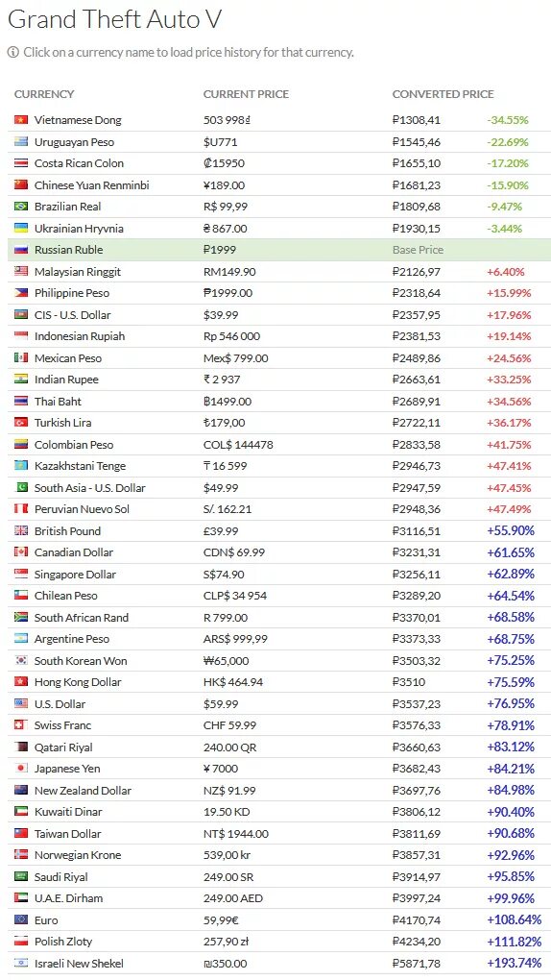Load price history for Chinese Yuan Renminbi
The image size is (551, 980).
(x=92, y=185)
